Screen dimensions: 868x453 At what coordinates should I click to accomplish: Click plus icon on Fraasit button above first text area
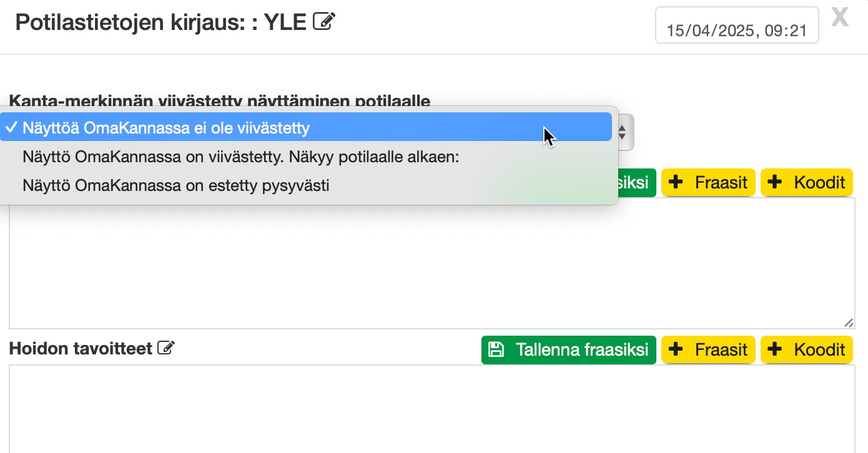(675, 182)
